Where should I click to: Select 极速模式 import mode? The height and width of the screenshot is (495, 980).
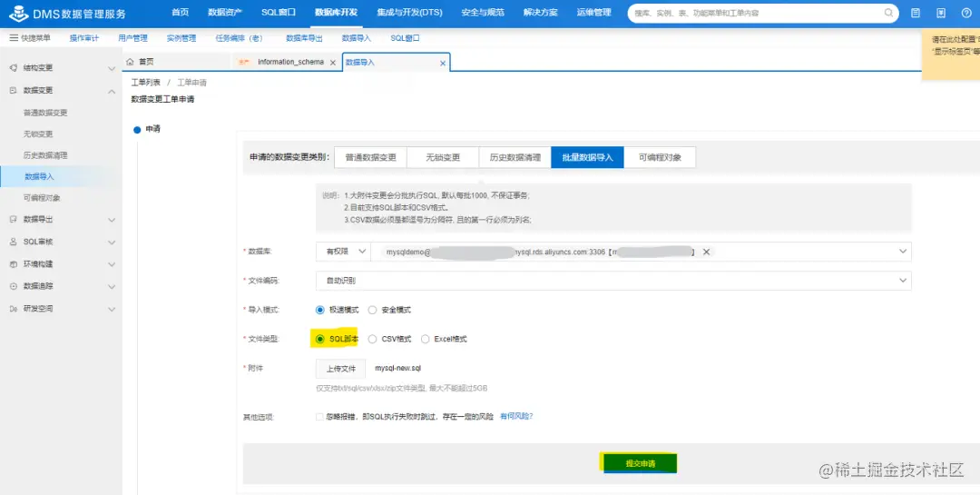click(x=320, y=310)
